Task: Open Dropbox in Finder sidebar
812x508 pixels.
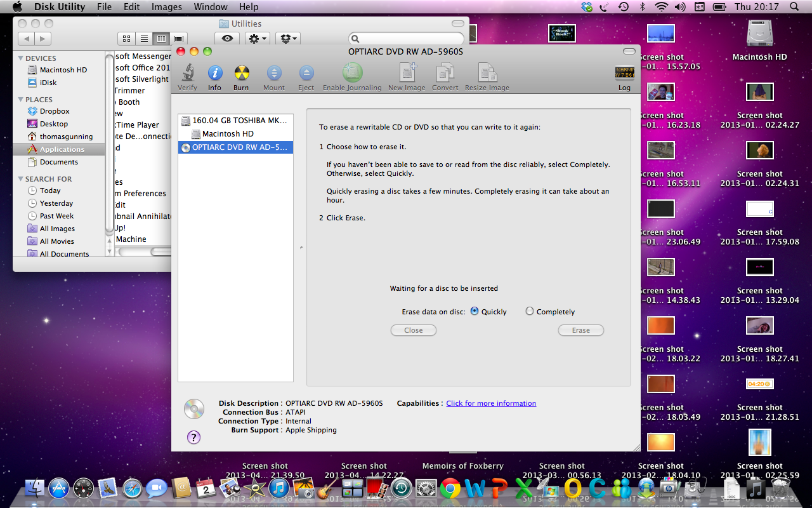Action: pyautogui.click(x=58, y=111)
